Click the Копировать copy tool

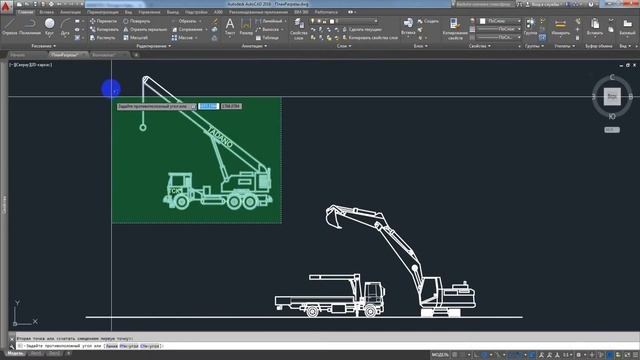104,29
